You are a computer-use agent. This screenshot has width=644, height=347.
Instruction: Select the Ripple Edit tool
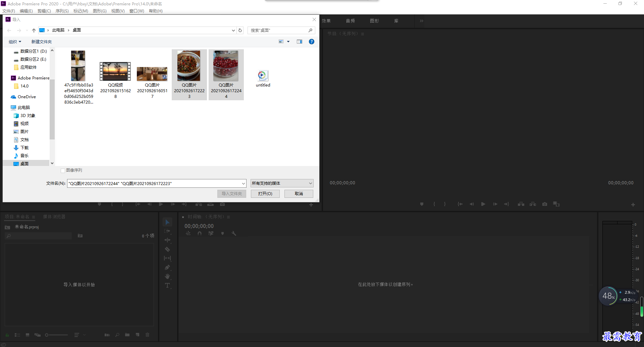tap(167, 240)
